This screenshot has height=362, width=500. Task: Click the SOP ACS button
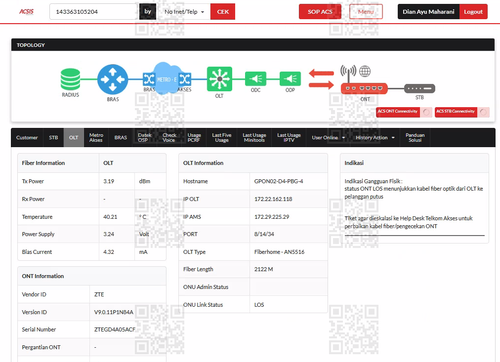(x=320, y=12)
